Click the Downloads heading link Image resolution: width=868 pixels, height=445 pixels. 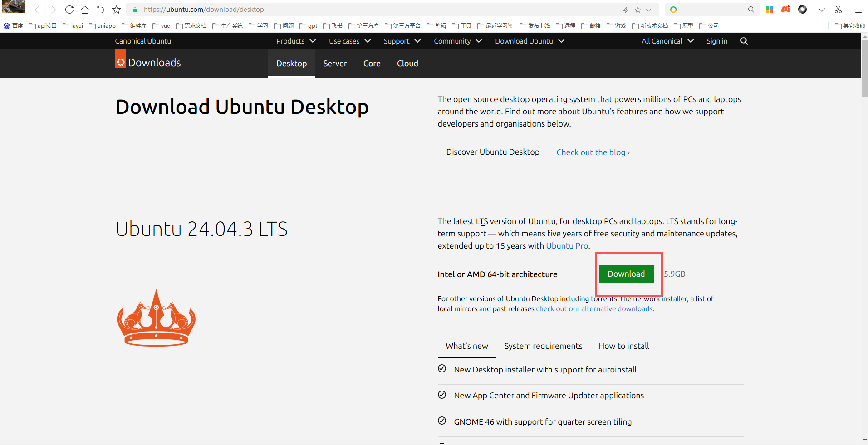154,63
